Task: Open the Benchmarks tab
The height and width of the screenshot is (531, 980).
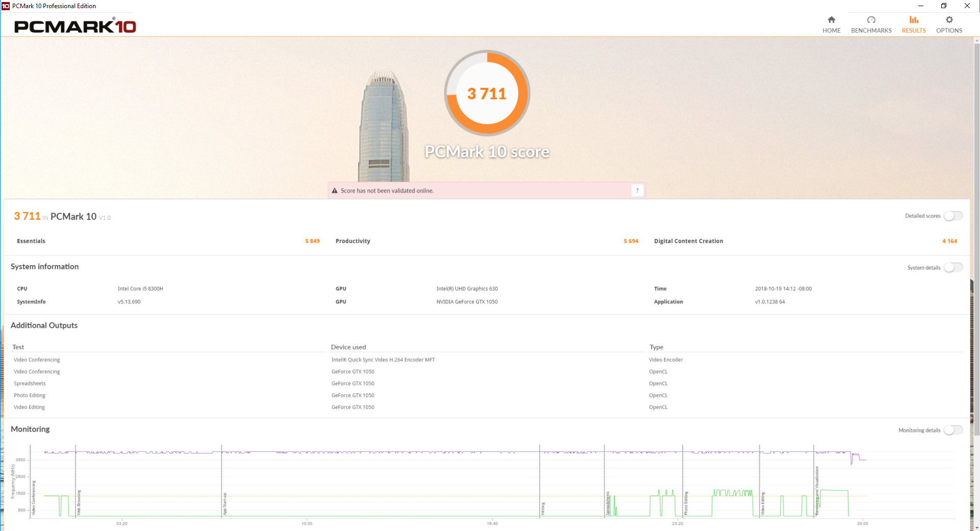Action: 871,25
